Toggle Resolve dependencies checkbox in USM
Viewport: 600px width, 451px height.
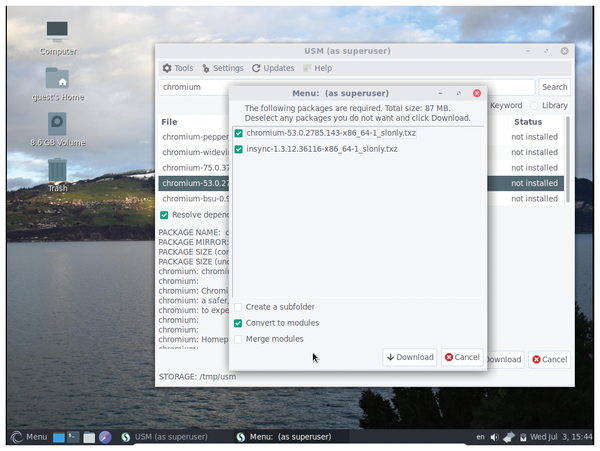click(x=164, y=215)
